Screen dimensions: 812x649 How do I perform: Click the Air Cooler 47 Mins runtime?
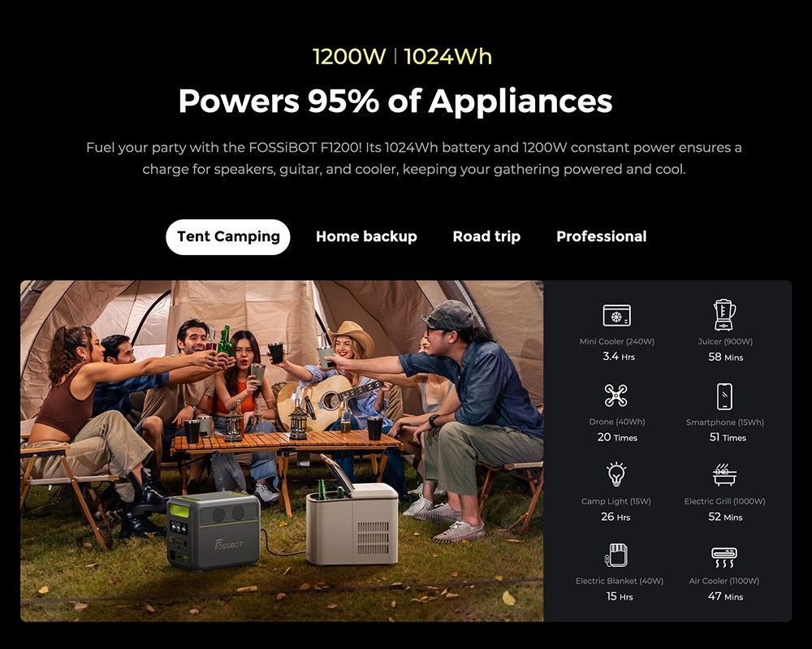pyautogui.click(x=725, y=596)
